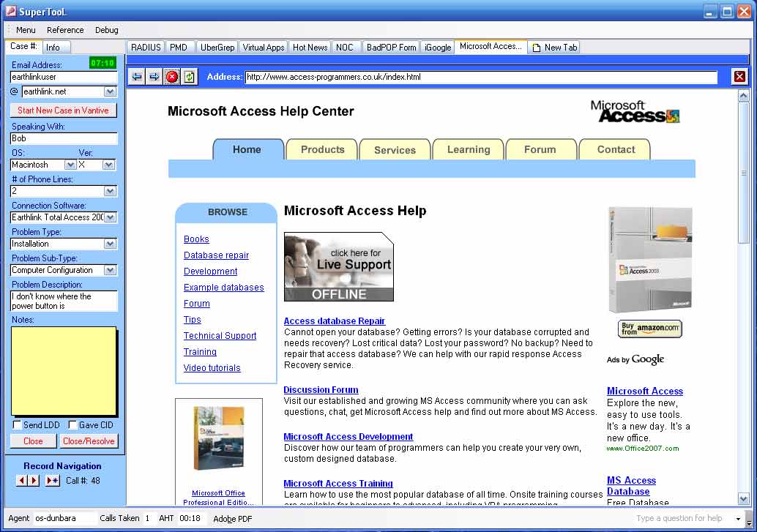Open the Reference menu
Screen dimensions: 757x532
65,30
